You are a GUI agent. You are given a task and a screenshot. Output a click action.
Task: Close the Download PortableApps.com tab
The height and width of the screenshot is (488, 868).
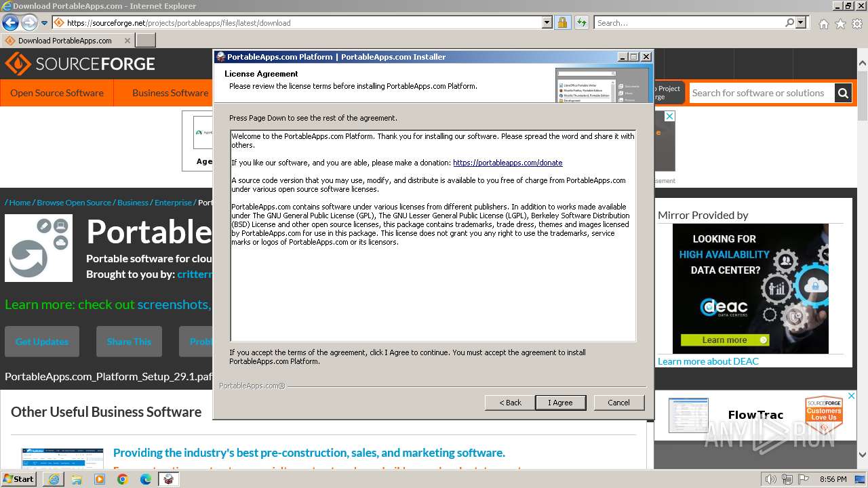[x=127, y=41]
